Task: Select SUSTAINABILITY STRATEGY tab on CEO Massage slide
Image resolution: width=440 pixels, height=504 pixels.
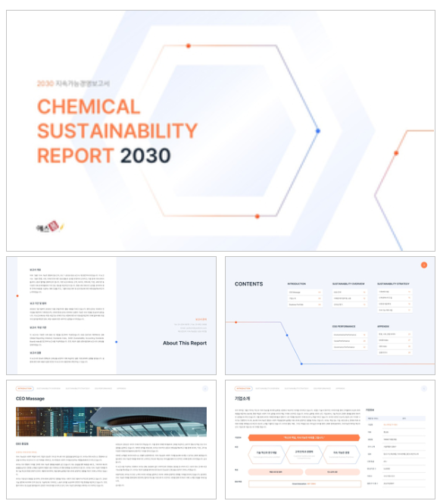Action: (77, 389)
